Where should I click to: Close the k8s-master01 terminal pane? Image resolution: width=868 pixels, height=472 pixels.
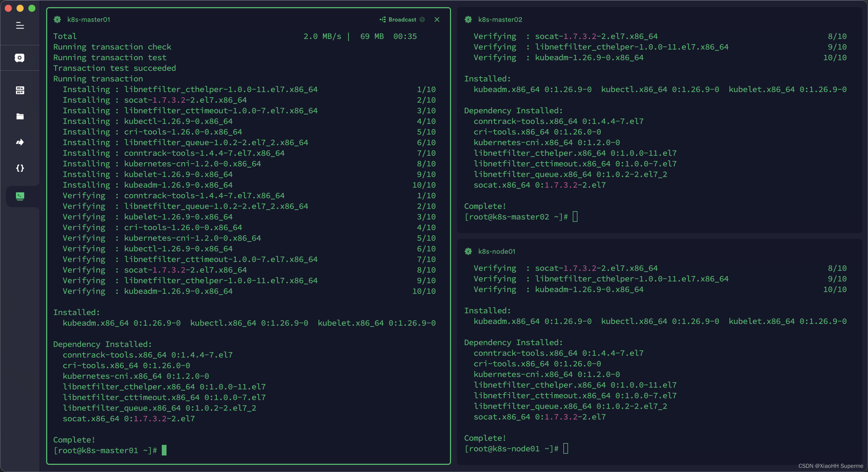pyautogui.click(x=437, y=19)
